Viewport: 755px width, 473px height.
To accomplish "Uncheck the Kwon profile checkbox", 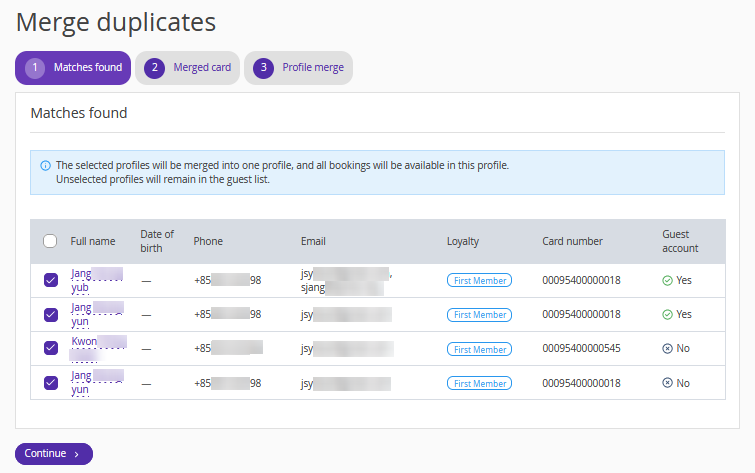I will point(51,348).
